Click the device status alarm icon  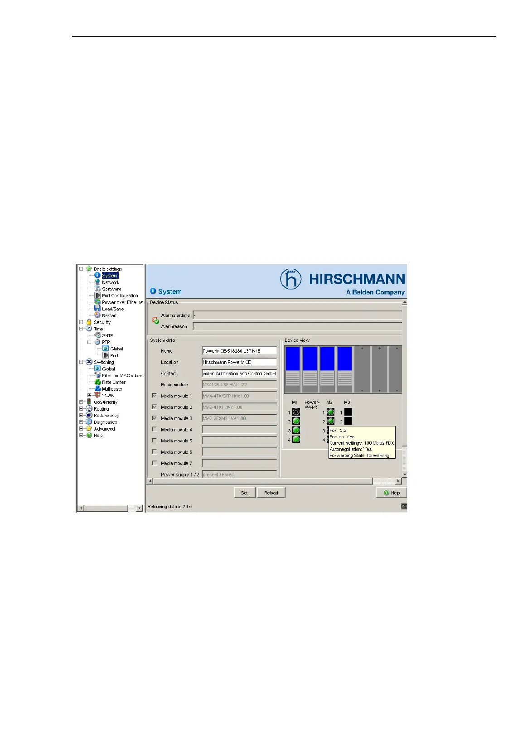pyautogui.click(x=155, y=320)
